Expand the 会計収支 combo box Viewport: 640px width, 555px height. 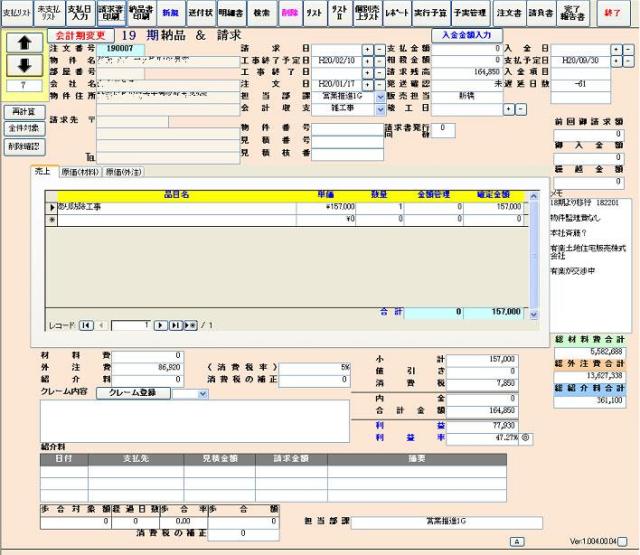(x=380, y=109)
